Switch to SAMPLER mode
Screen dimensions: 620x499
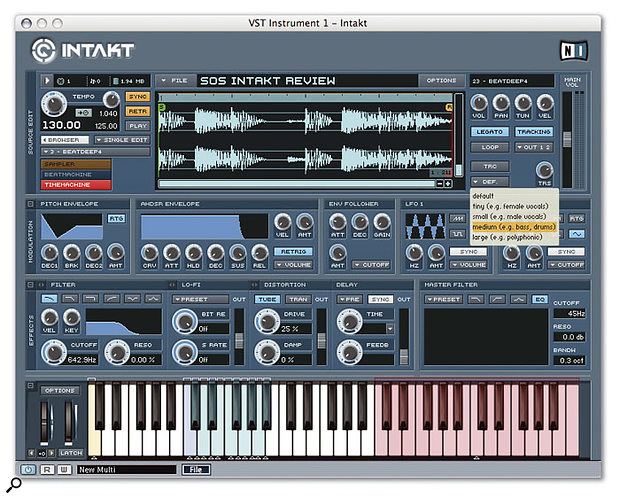(76, 164)
